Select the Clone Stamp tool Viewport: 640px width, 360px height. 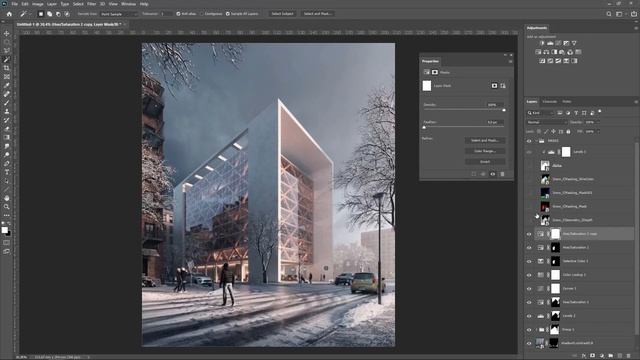pos(7,111)
